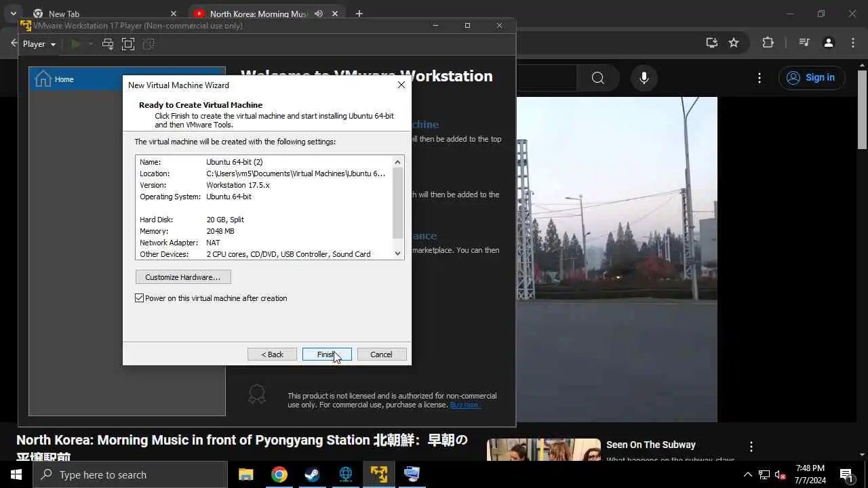Select Home in VMware library sidebar

pos(127,79)
